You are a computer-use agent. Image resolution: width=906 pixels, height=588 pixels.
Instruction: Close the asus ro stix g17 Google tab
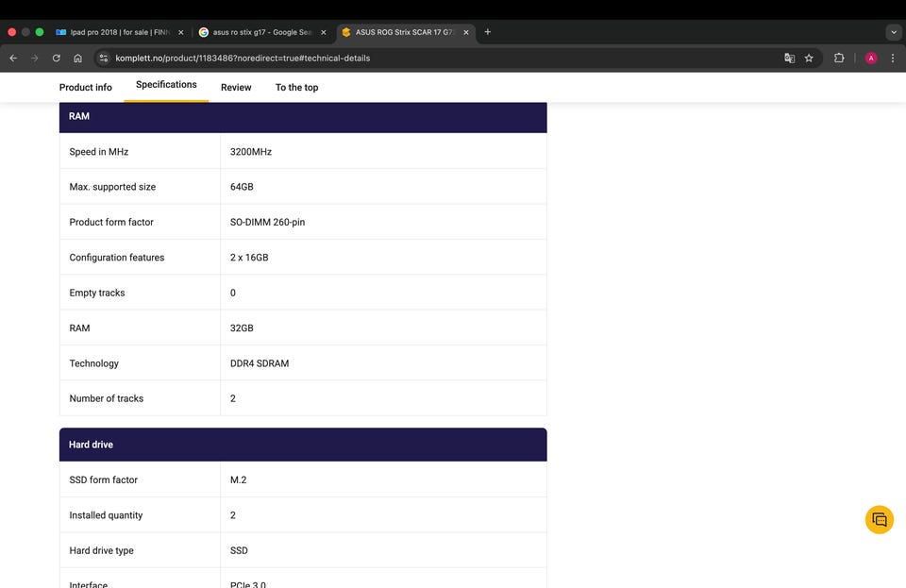point(324,32)
